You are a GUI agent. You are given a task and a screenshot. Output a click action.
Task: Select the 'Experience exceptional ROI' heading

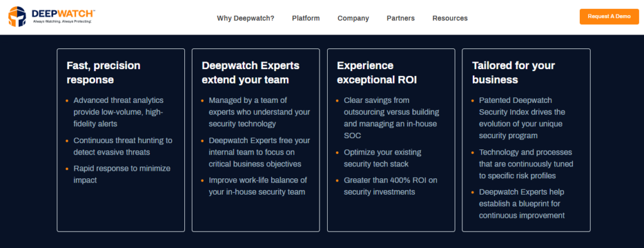(x=377, y=73)
